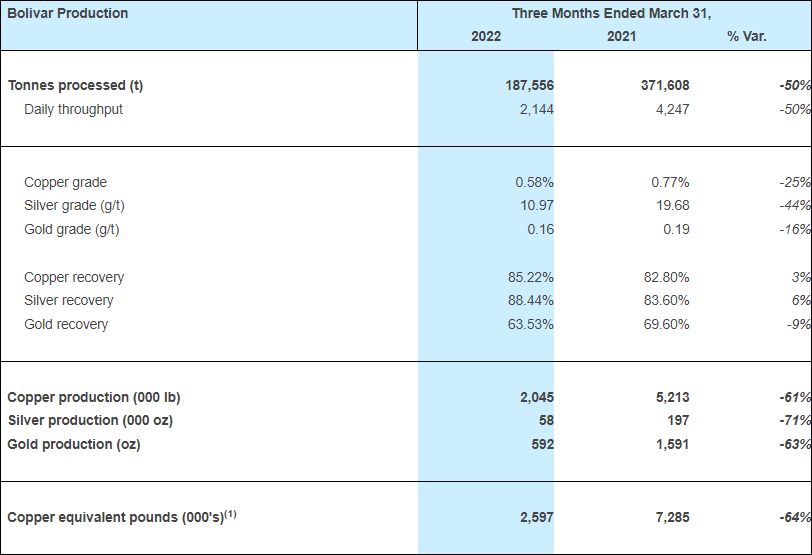Image resolution: width=812 pixels, height=555 pixels.
Task: Select the Silver grade (g/t) label
Action: 74,206
